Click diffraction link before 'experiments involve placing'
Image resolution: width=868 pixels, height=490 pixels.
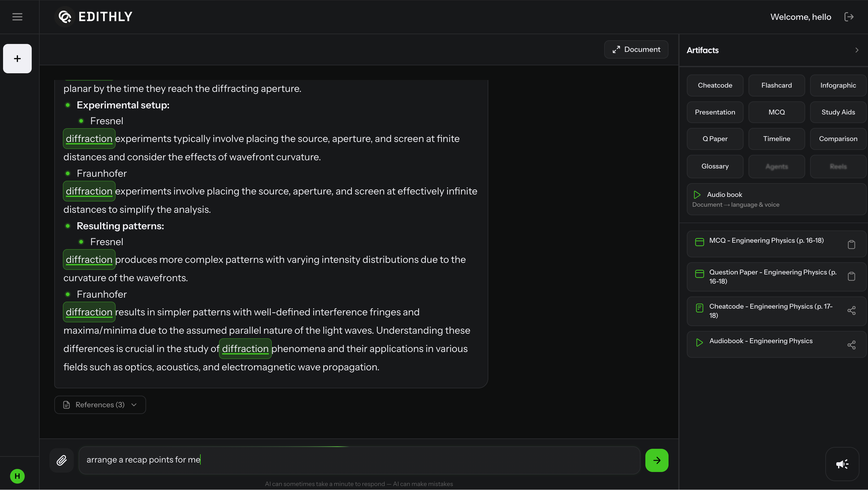click(89, 191)
